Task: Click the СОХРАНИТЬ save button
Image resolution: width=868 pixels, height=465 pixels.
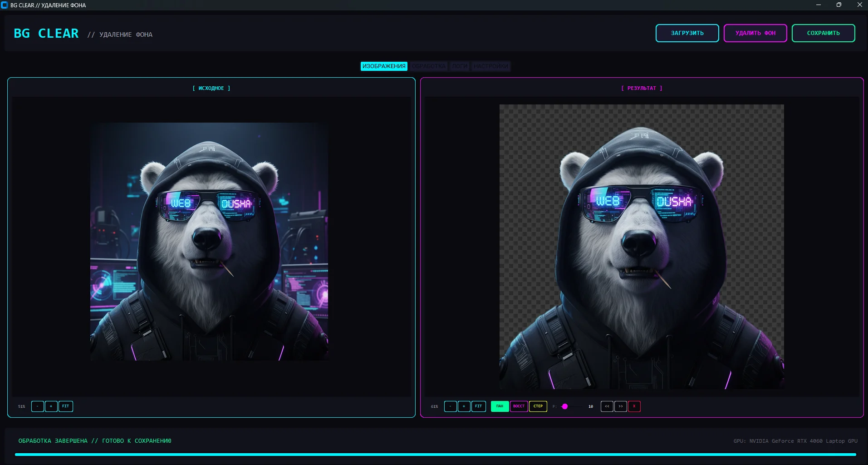Action: 823,33
